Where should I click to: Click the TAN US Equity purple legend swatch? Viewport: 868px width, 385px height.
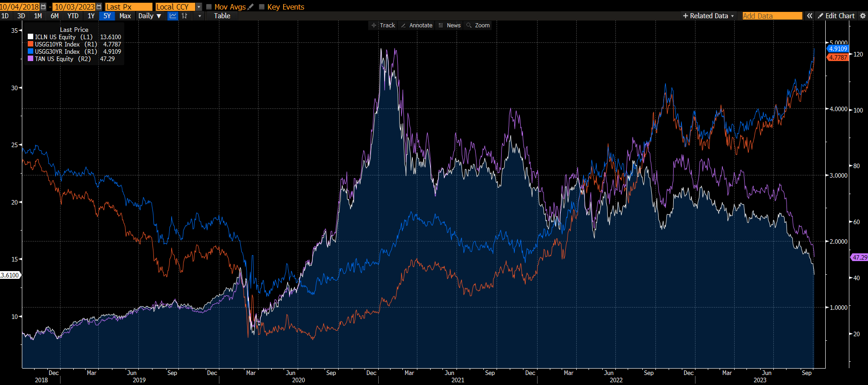click(30, 59)
